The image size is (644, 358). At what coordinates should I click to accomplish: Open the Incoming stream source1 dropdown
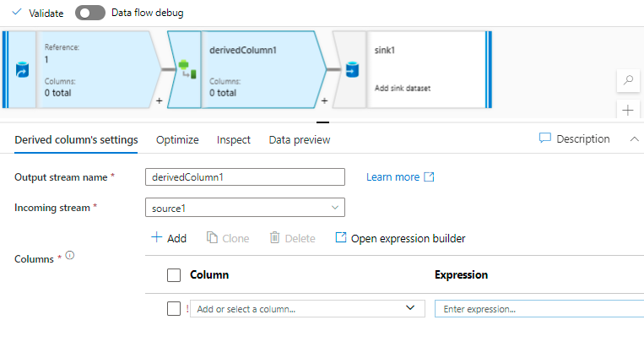click(245, 207)
